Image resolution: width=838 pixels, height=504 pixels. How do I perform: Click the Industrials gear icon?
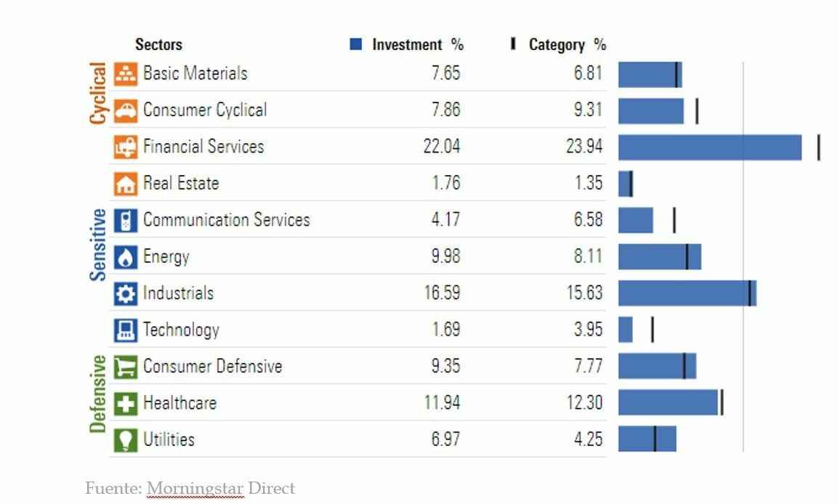pos(126,293)
